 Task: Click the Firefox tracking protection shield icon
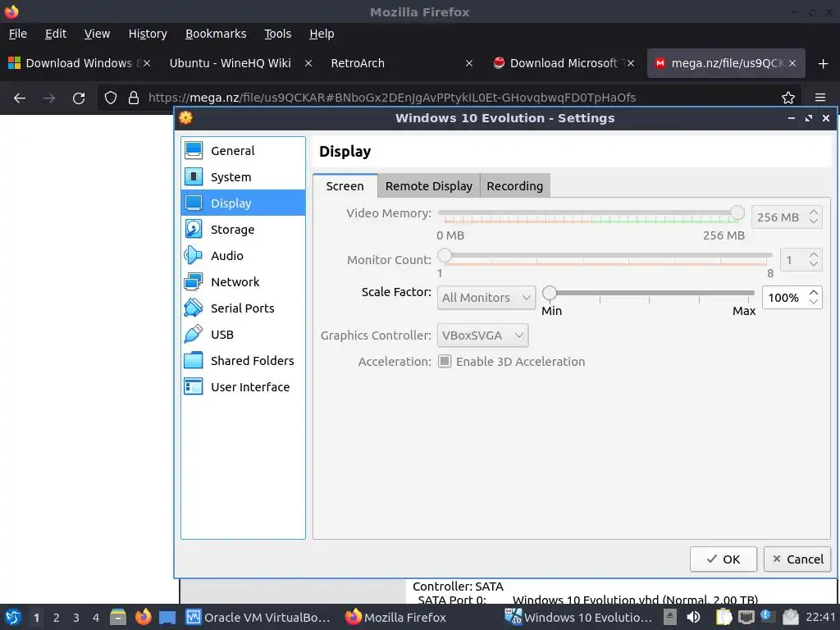coord(111,98)
